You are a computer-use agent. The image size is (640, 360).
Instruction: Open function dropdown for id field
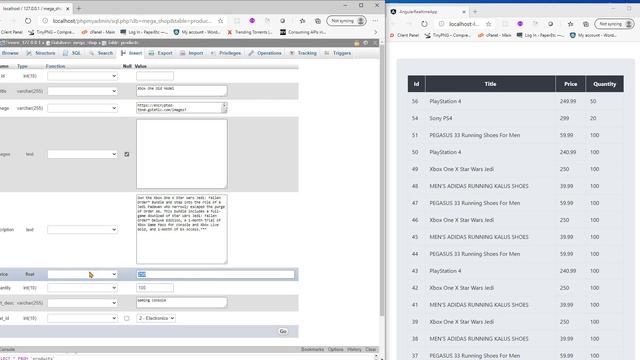pos(82,76)
